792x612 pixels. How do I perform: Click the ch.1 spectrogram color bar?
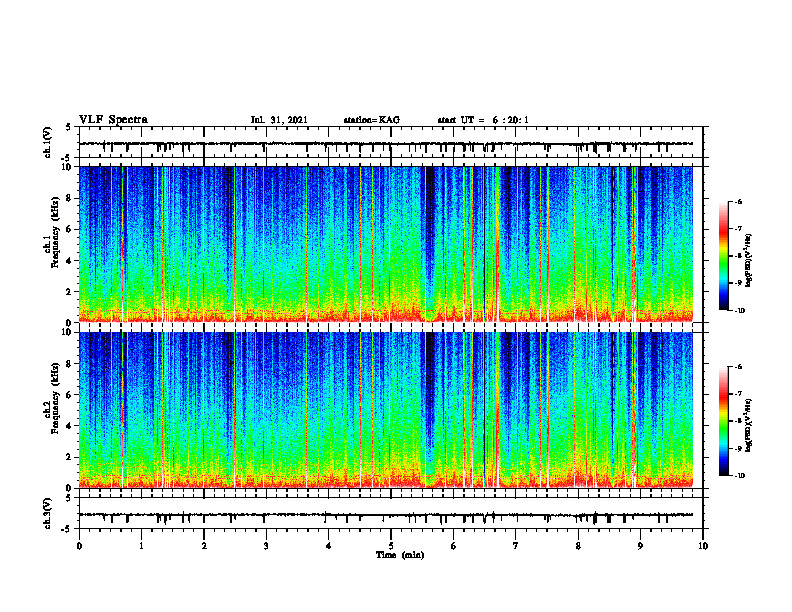pos(724,256)
